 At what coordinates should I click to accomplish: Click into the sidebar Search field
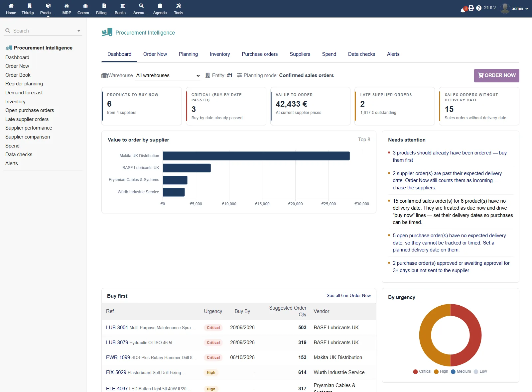(43, 31)
